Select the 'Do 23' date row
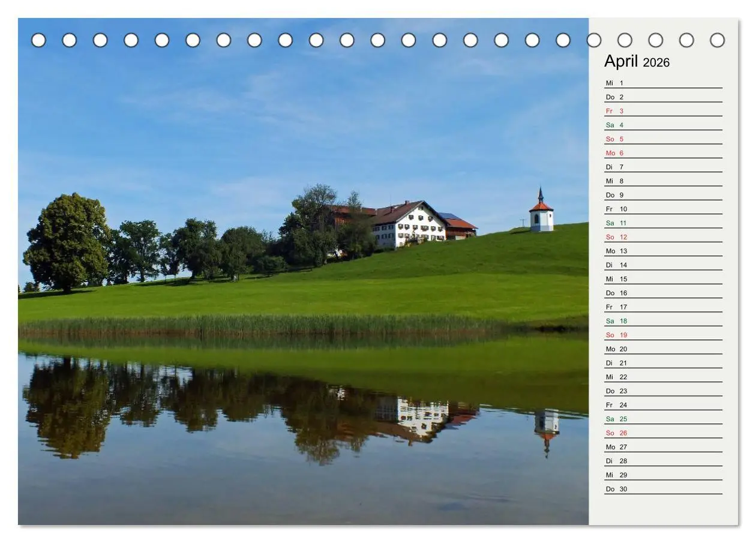This screenshot has width=756, height=543. pos(663,391)
